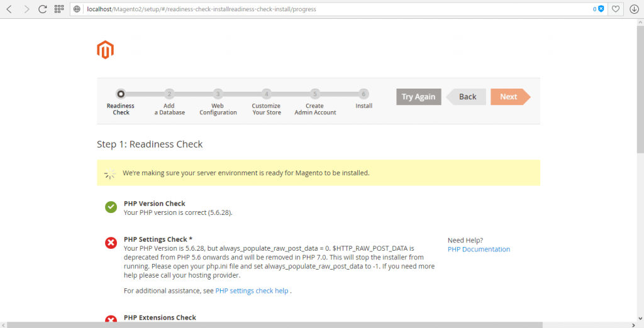
Task: Click the browser forward arrow
Action: coord(26,9)
